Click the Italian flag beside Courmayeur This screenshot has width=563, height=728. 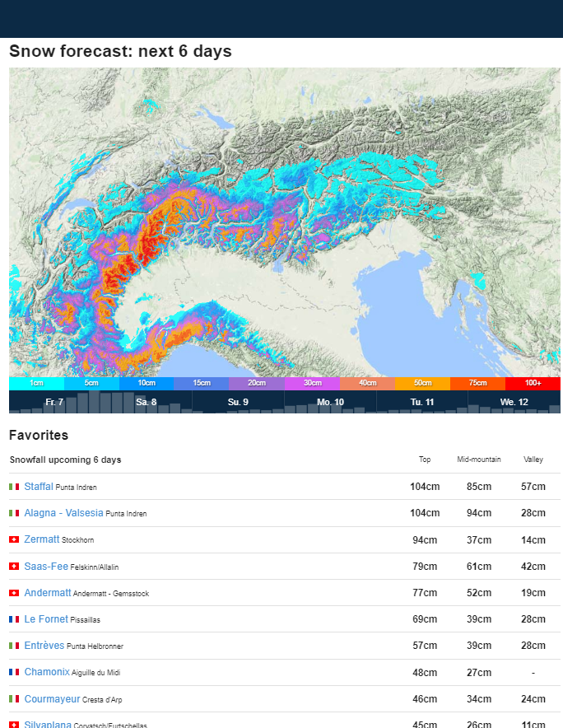14,699
